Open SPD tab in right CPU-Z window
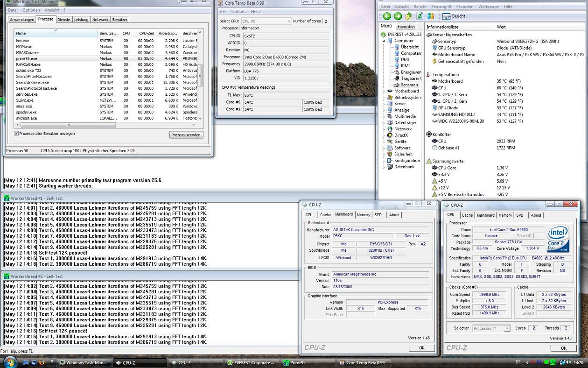 [x=520, y=215]
